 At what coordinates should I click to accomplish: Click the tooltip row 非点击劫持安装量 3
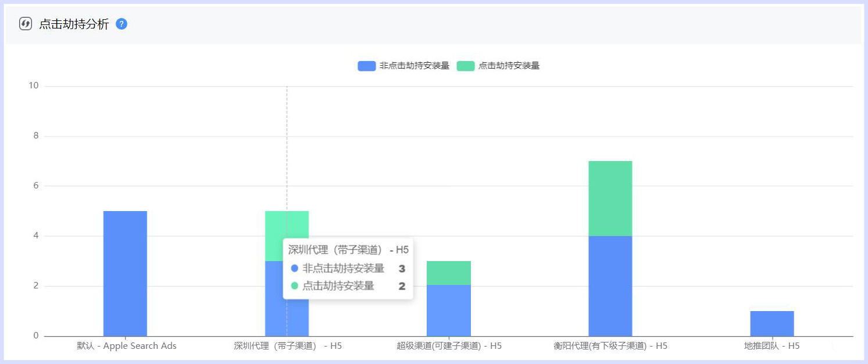(348, 269)
